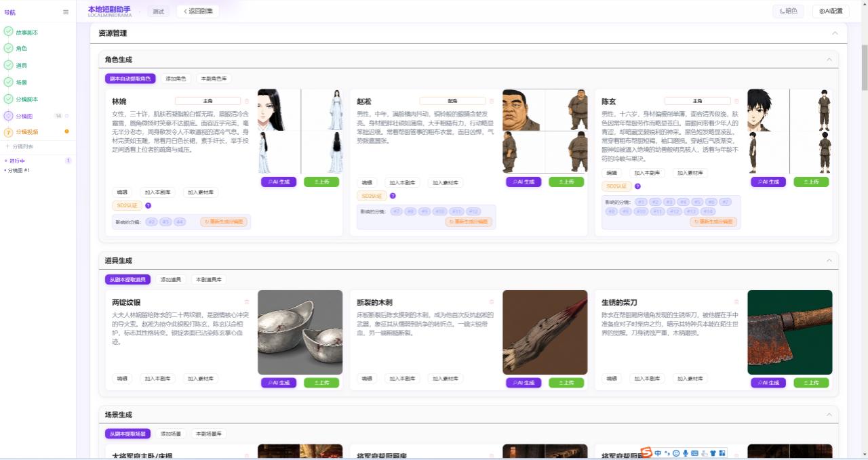Image resolution: width=868 pixels, height=460 pixels.
Task: Go to 角色 step in sidebar
Action: click(x=22, y=48)
